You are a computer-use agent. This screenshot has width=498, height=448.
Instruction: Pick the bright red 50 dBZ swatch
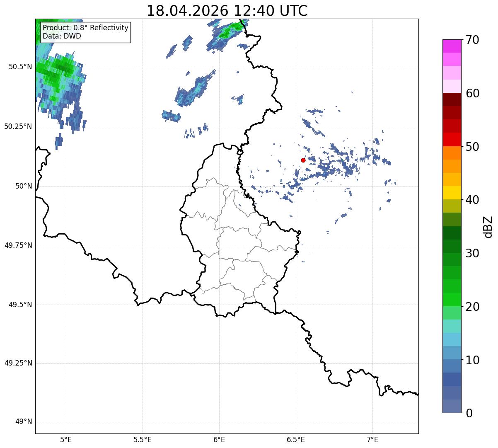click(x=452, y=139)
